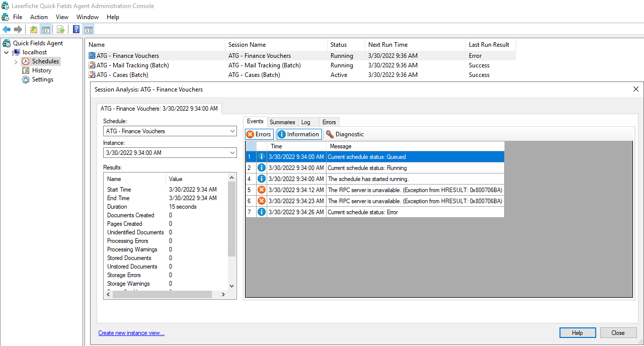Viewport: 644px width, 346px height.
Task: Click the folder Up One Level icon
Action: (34, 29)
